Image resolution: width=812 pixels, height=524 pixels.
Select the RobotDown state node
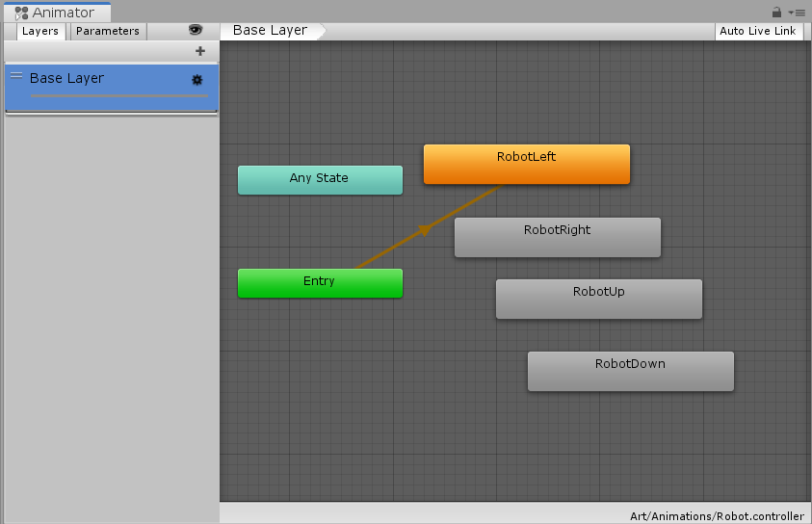[x=630, y=371]
